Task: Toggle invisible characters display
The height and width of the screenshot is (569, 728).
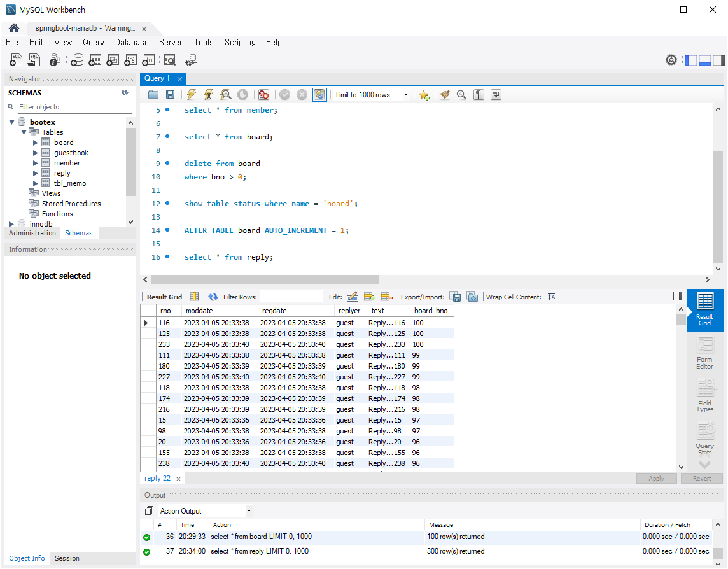Action: 479,95
